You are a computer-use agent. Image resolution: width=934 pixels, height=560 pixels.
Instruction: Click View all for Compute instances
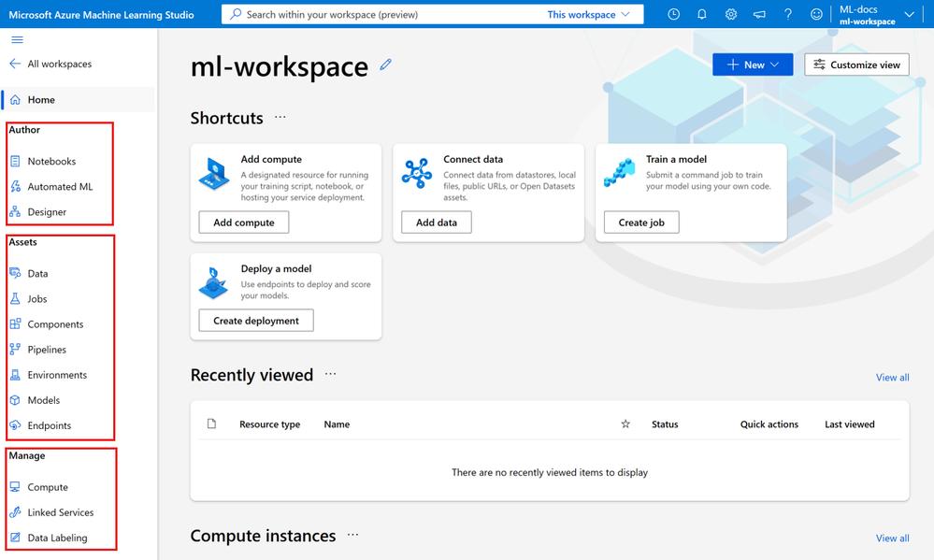892,538
